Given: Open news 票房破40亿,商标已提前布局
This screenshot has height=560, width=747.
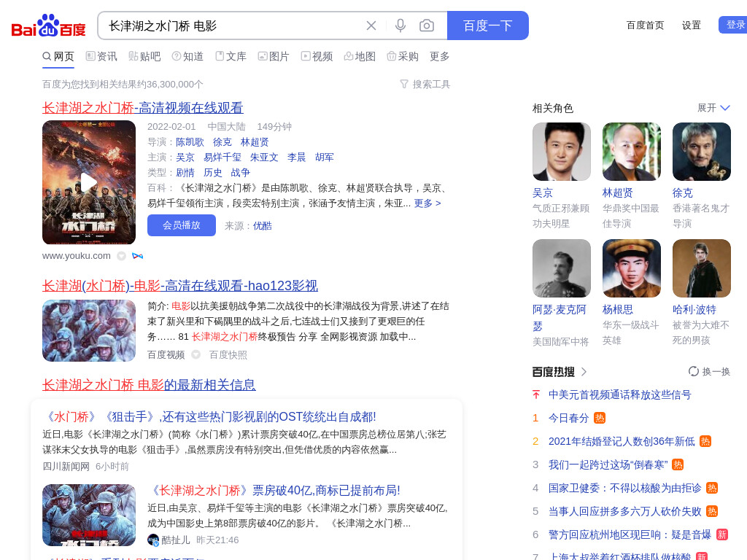Looking at the screenshot, I should click(x=274, y=491).
